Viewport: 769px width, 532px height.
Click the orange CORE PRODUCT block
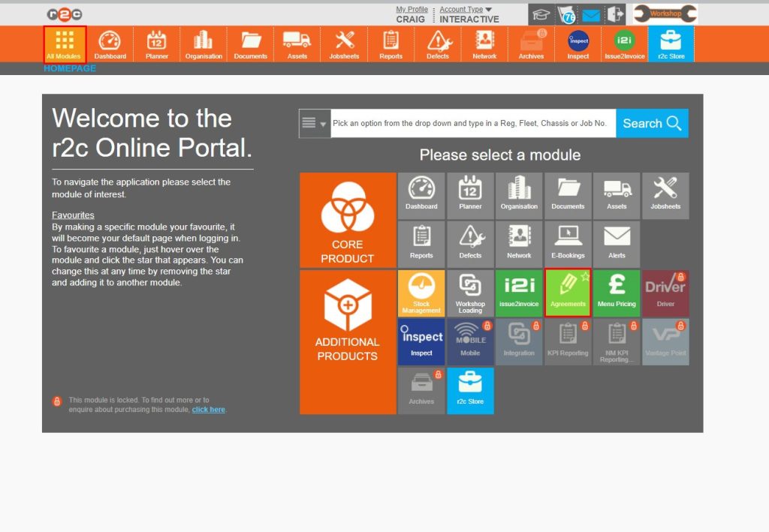[x=348, y=220]
